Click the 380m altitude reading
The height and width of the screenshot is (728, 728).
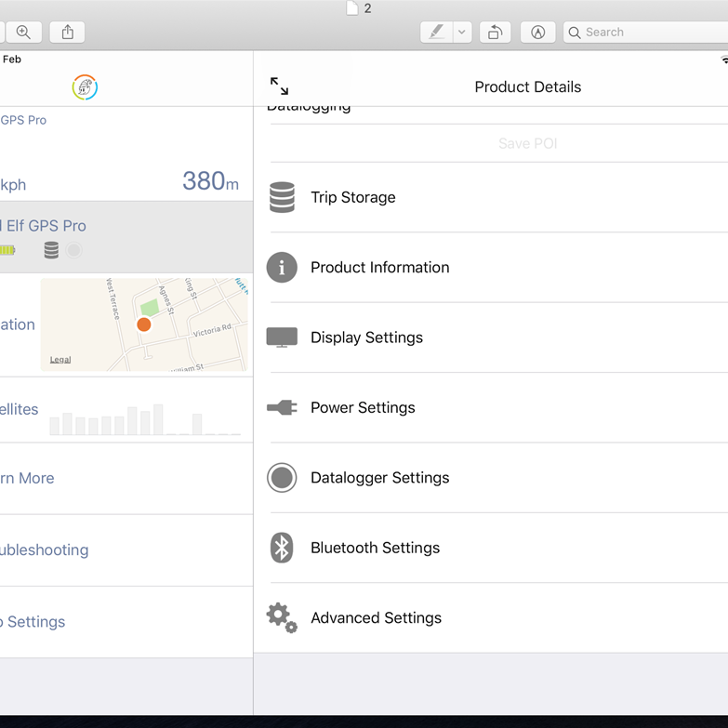(210, 181)
